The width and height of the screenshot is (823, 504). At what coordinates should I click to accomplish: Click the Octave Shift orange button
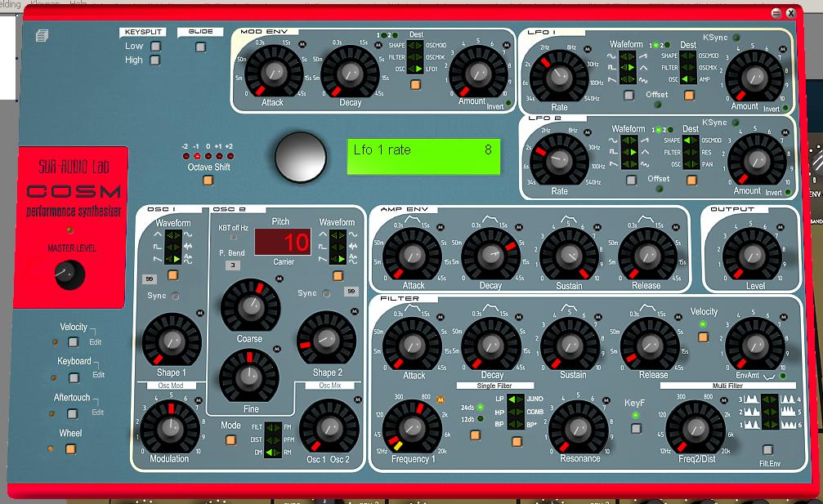tap(208, 181)
